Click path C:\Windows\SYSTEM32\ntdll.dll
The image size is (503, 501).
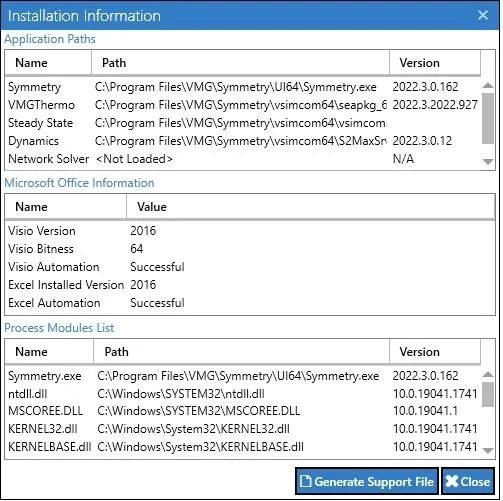click(x=181, y=394)
